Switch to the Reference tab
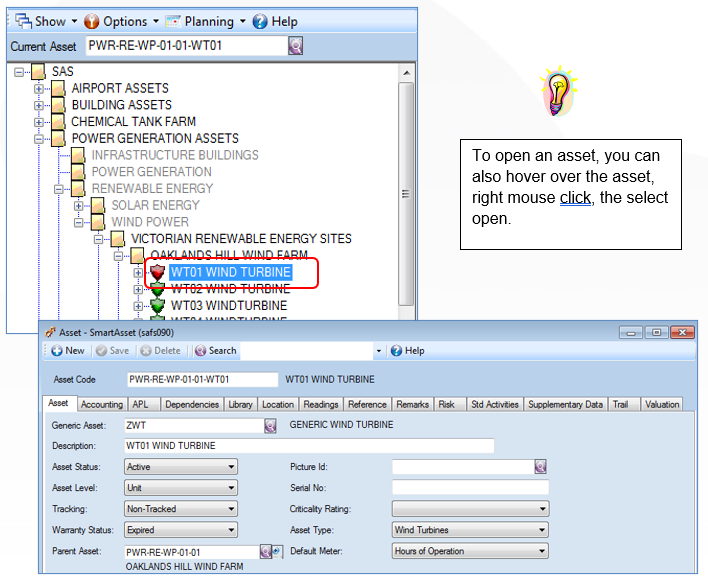Image resolution: width=708 pixels, height=577 pixels. 367,405
